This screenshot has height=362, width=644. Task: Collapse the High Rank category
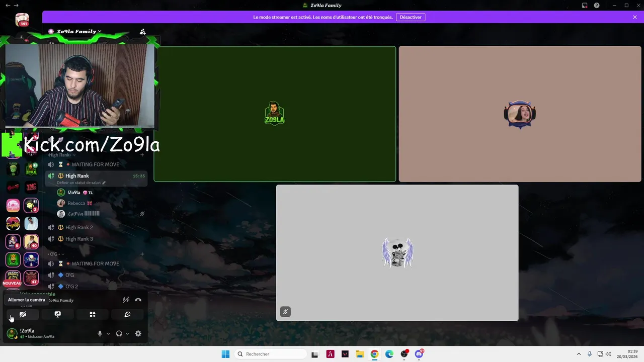pyautogui.click(x=61, y=155)
